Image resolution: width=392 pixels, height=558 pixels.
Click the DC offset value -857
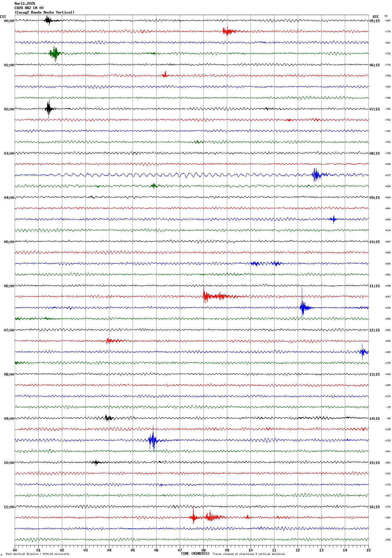388,21
